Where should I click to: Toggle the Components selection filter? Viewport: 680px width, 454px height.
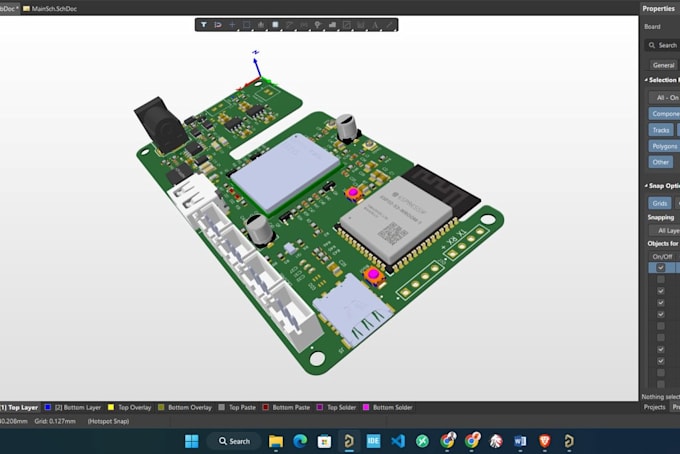[x=664, y=114]
